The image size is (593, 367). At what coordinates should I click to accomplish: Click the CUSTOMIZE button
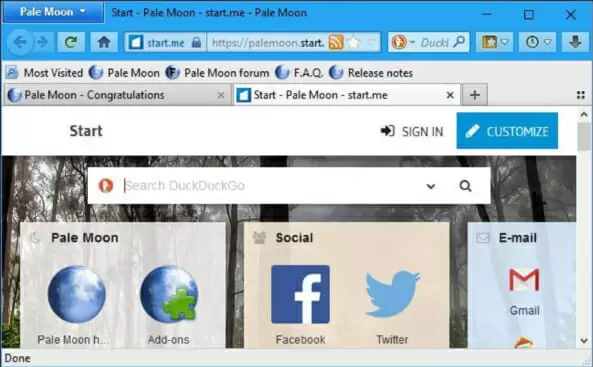coord(507,131)
